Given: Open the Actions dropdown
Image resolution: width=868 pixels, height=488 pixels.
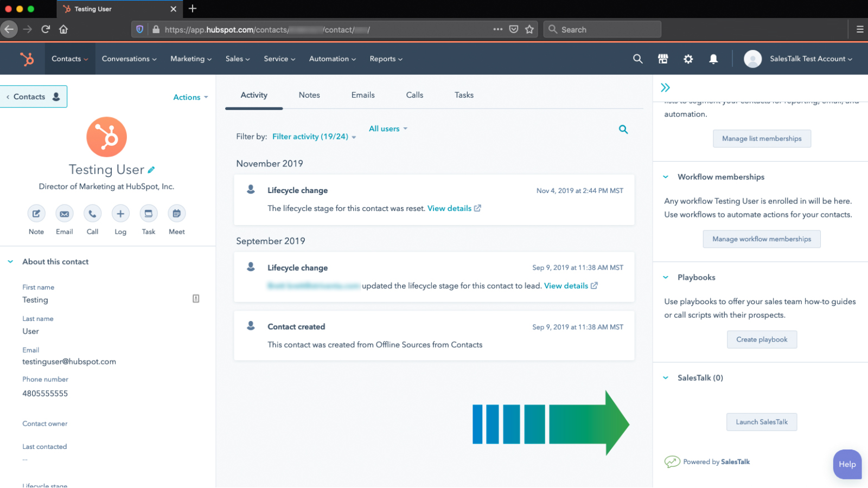Looking at the screenshot, I should pyautogui.click(x=190, y=97).
